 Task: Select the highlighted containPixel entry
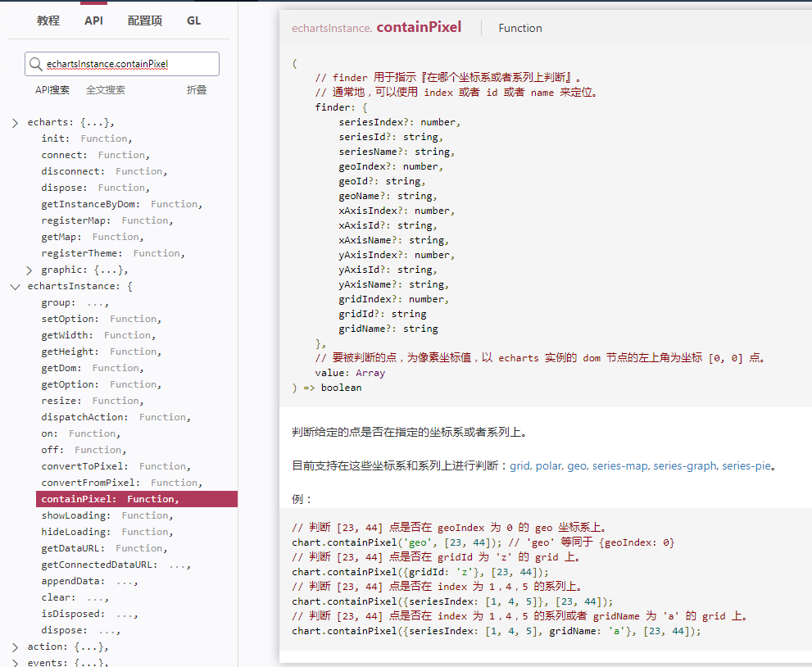137,499
